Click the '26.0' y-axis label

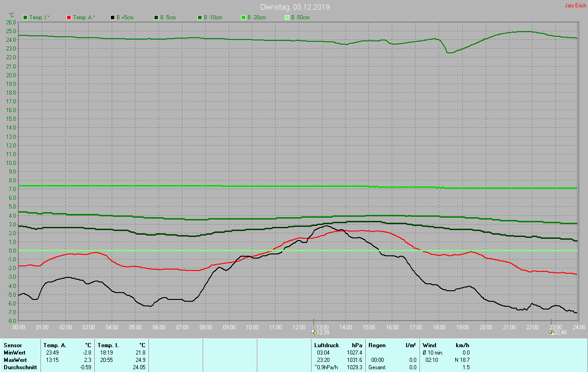[x=10, y=22]
